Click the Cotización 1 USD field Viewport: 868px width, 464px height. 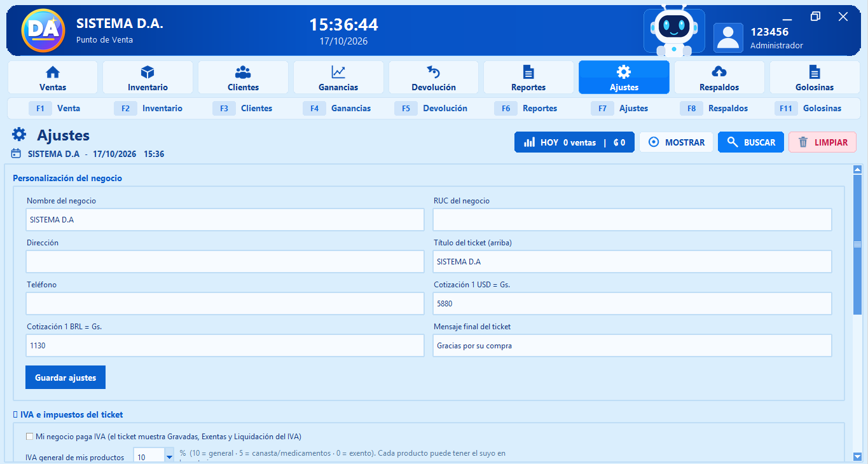click(632, 303)
